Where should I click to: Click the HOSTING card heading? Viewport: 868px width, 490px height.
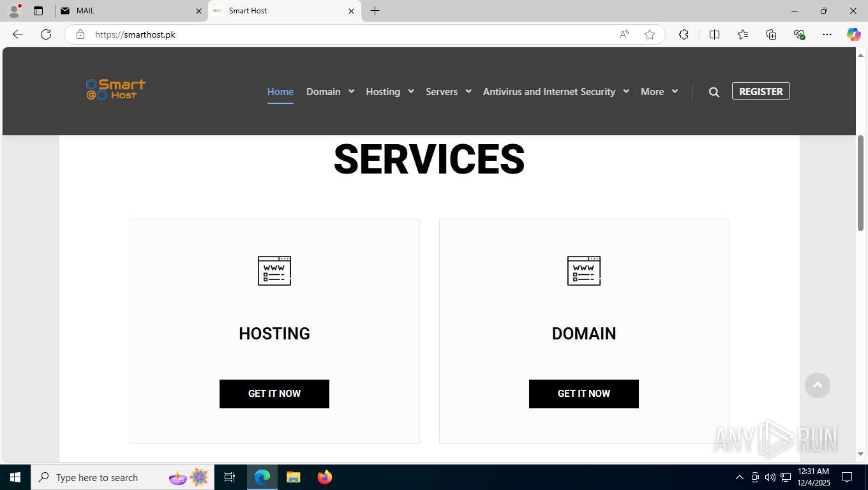(x=274, y=334)
